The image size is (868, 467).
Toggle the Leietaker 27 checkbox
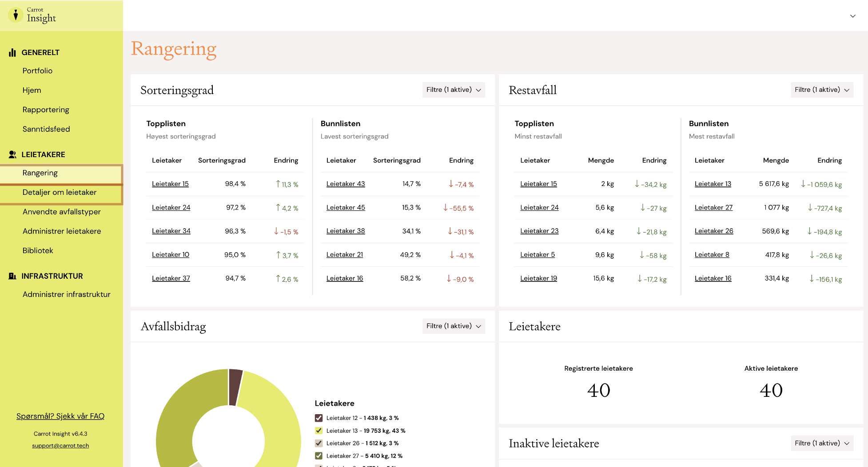(x=319, y=455)
